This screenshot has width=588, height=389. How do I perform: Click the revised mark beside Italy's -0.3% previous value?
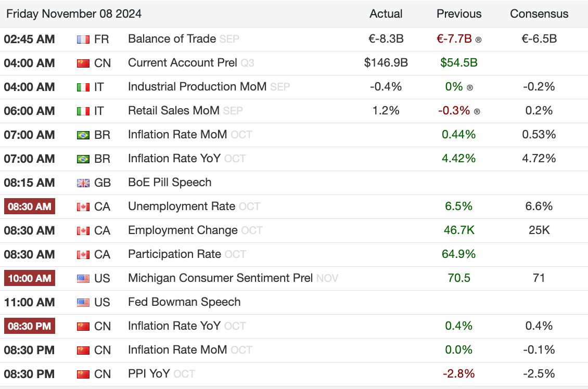477,111
